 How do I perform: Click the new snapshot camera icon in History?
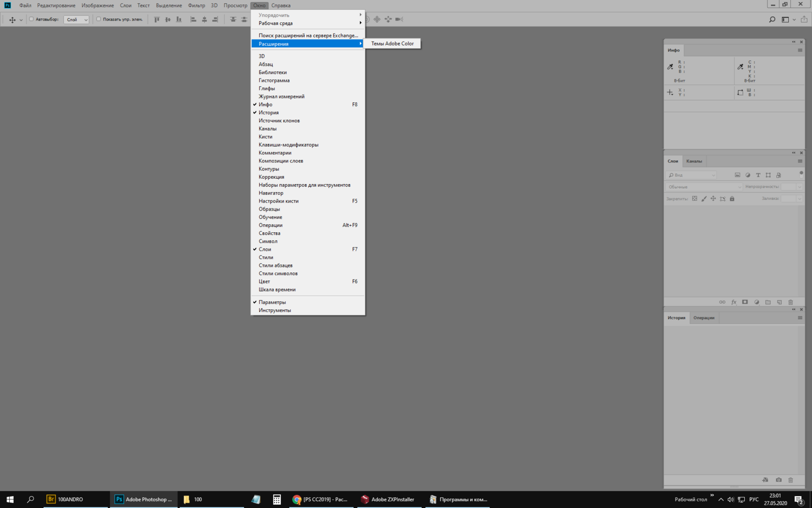click(x=778, y=480)
